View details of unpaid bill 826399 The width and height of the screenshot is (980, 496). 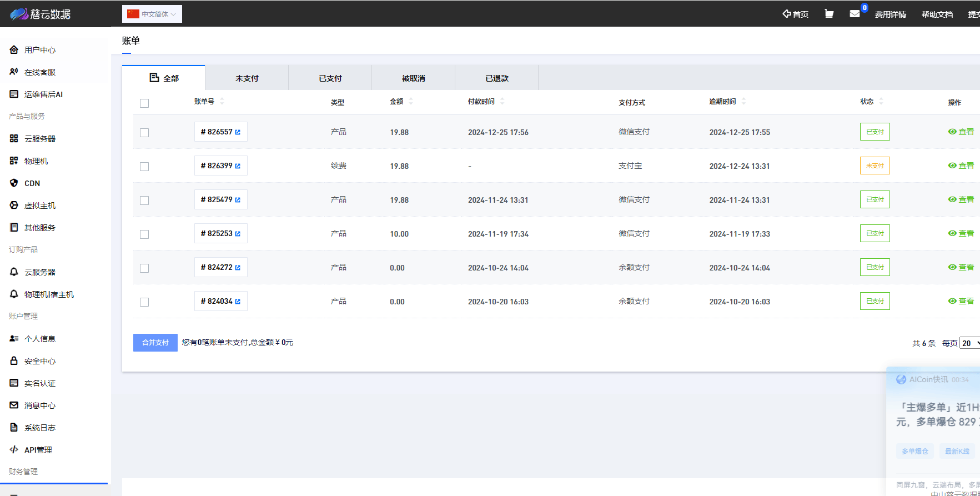point(961,166)
